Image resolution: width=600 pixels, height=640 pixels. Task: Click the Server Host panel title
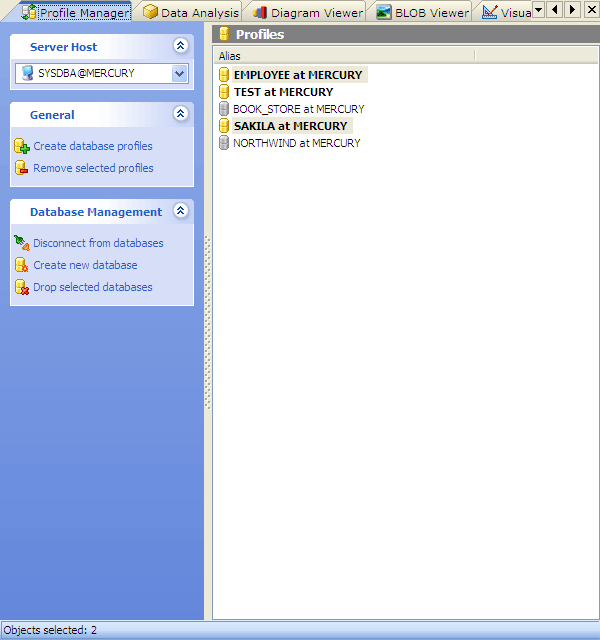[x=64, y=47]
